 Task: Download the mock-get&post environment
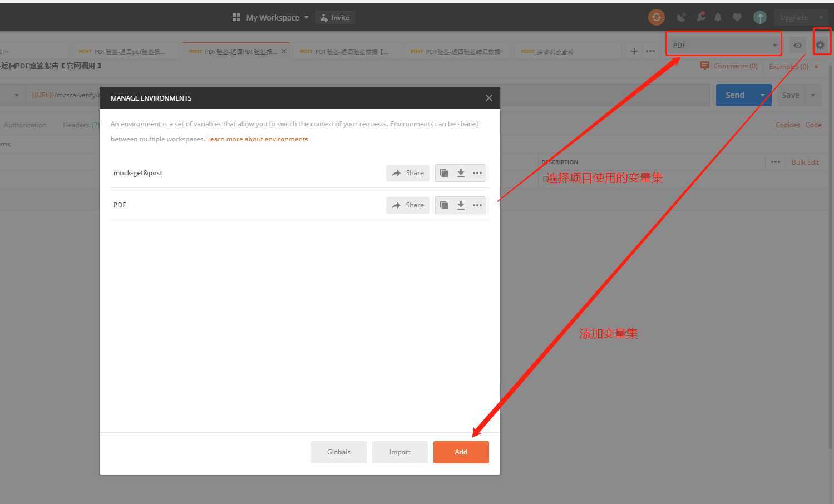pos(461,173)
